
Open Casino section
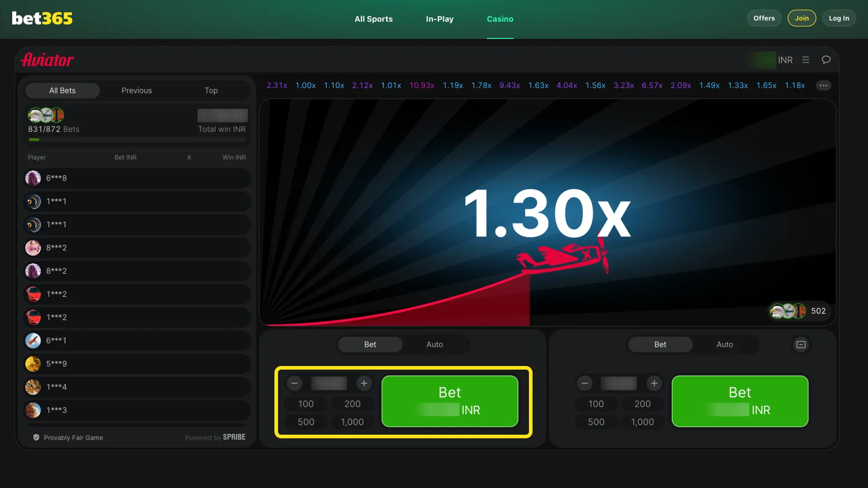[x=500, y=19]
